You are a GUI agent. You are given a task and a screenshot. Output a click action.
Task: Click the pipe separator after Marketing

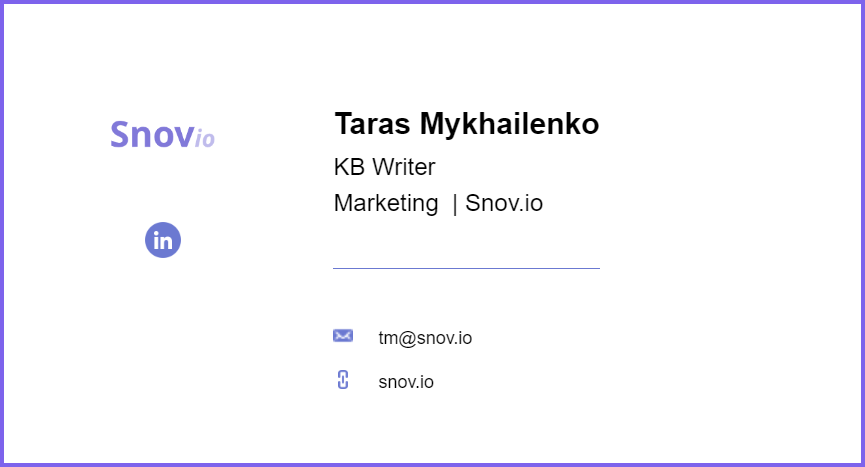pyautogui.click(x=455, y=205)
